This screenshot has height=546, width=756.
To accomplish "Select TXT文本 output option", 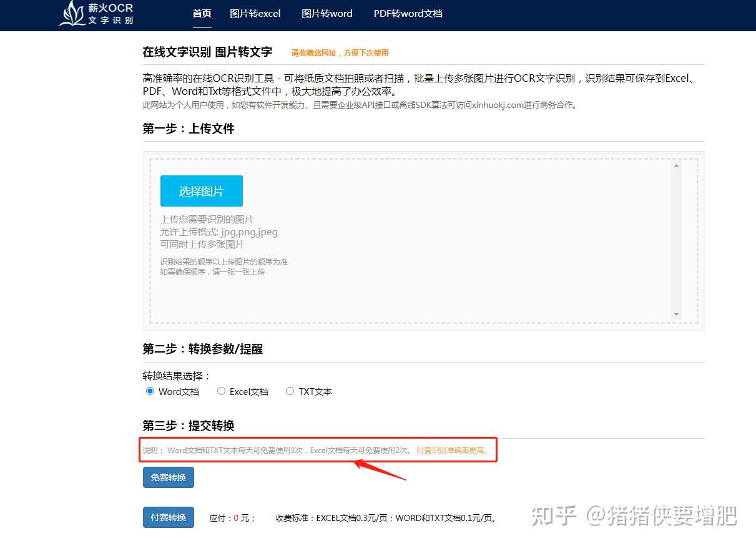I will coord(290,391).
